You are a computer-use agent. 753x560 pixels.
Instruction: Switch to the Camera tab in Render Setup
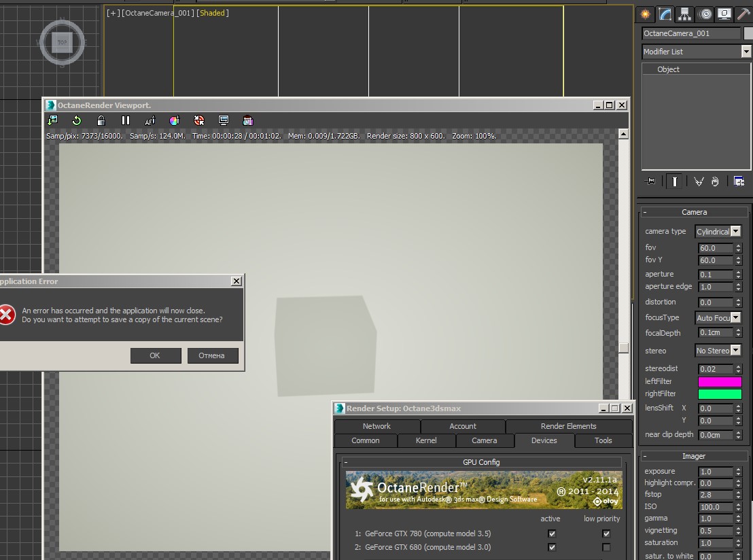485,440
